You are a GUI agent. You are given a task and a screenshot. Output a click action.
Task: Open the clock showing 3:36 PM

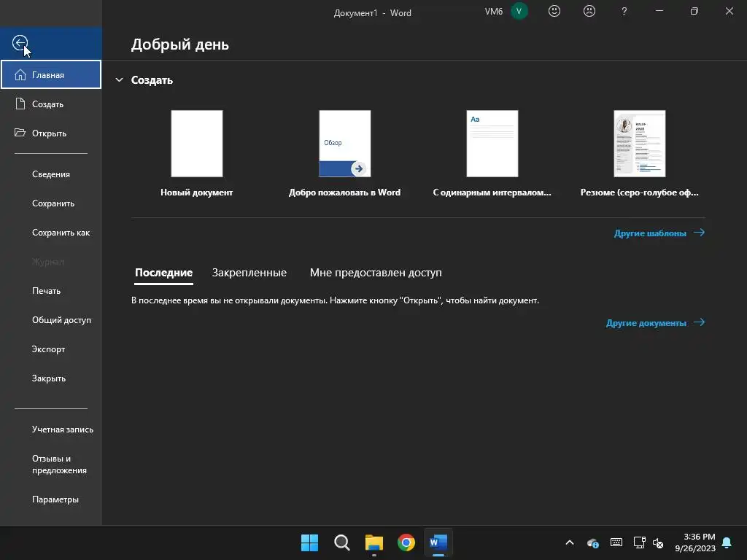[x=695, y=542]
